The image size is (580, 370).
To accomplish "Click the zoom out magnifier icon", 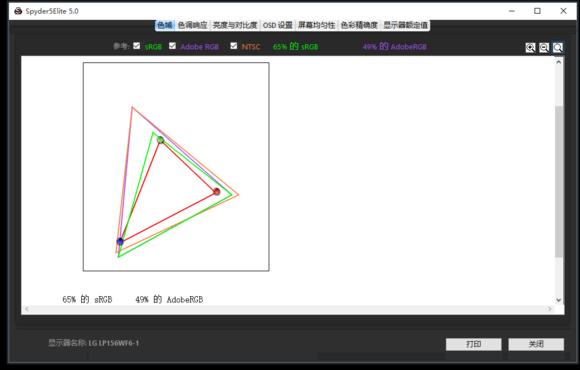I will [x=544, y=47].
